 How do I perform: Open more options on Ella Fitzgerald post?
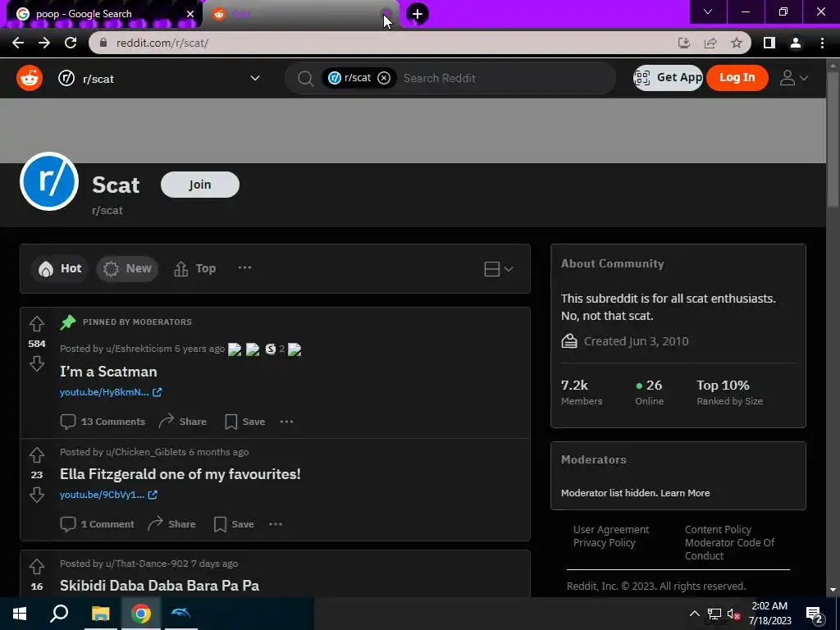(x=276, y=524)
